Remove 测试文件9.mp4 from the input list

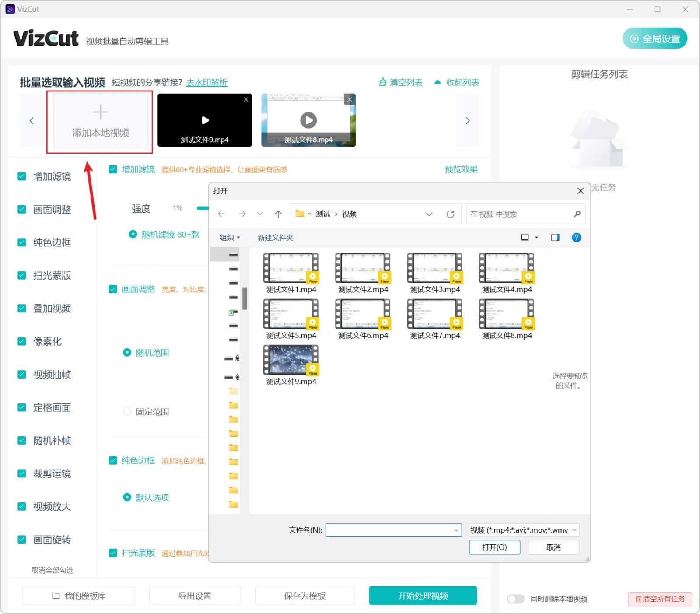point(246,99)
